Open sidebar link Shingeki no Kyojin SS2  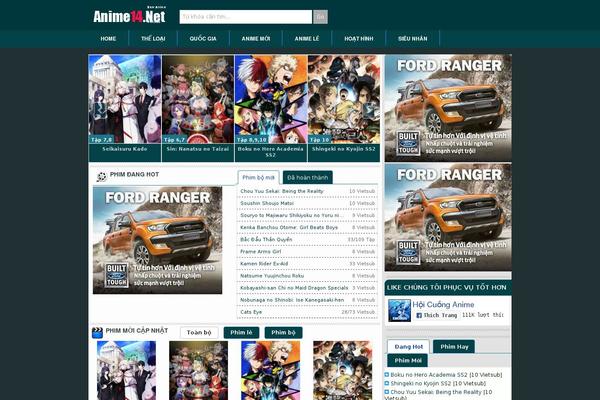pos(438,383)
